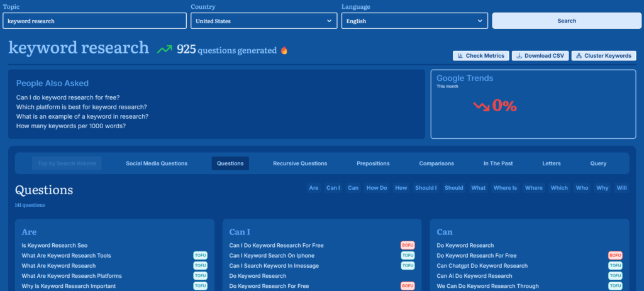Click TOFU badge beside What Are Keyword Research Tools
Image resolution: width=644 pixels, height=291 pixels.
pyautogui.click(x=201, y=256)
